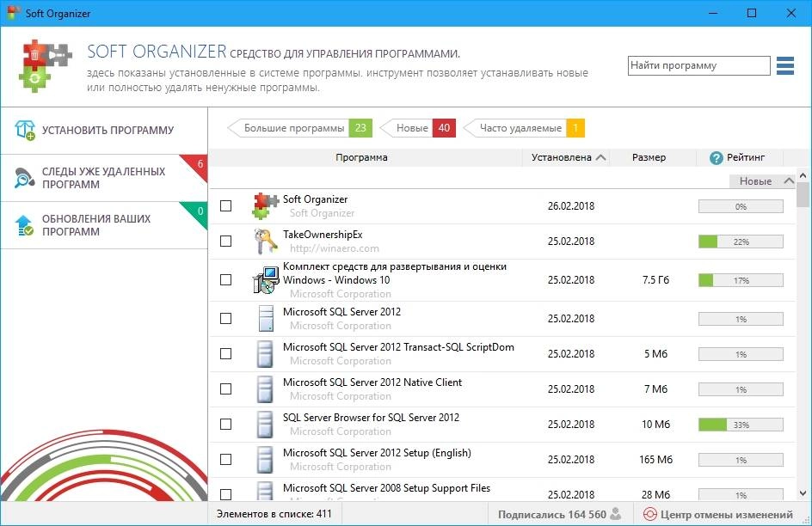Viewport: 812px width, 526px height.
Task: Filter by Новые tag
Action: pos(418,128)
